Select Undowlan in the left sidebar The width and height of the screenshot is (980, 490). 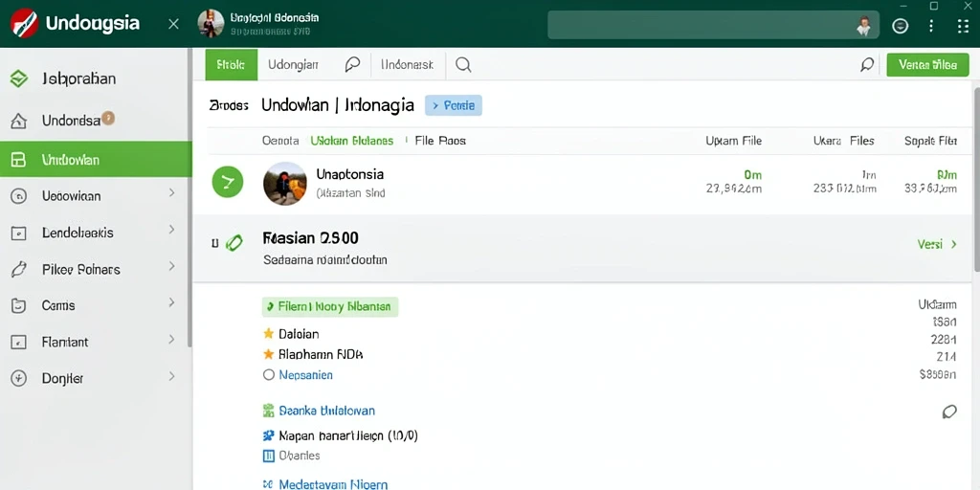pyautogui.click(x=96, y=160)
